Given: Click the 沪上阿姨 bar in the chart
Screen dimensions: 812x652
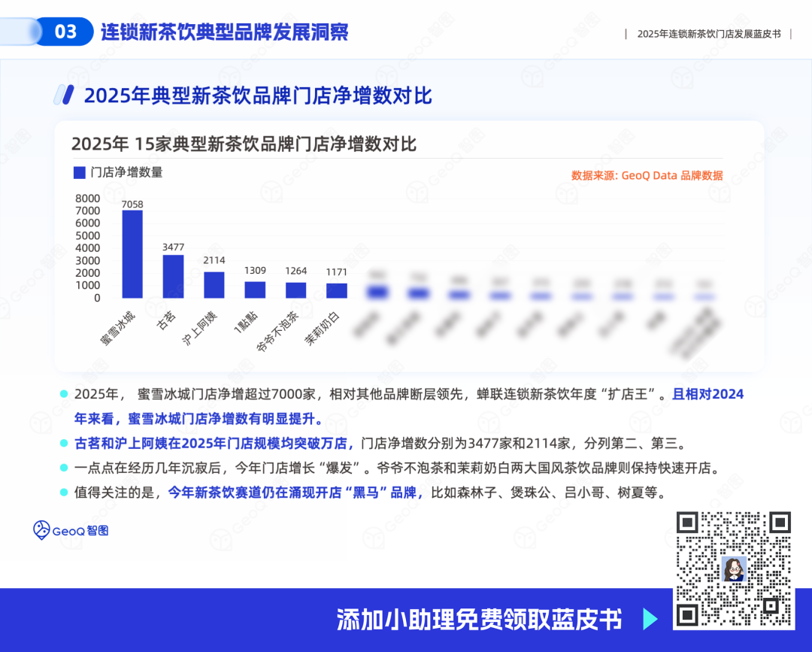Looking at the screenshot, I should [x=214, y=285].
